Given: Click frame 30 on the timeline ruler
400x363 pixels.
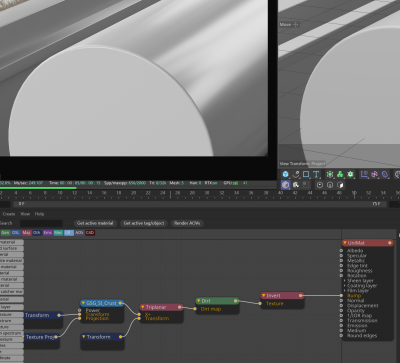Looking at the screenshot, I should click(x=207, y=193).
